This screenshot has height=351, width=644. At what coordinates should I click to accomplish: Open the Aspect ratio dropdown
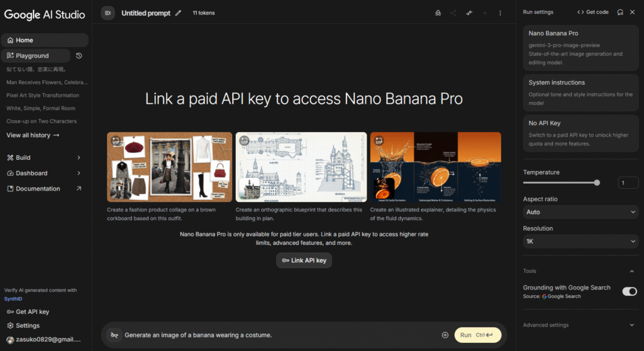pos(580,212)
